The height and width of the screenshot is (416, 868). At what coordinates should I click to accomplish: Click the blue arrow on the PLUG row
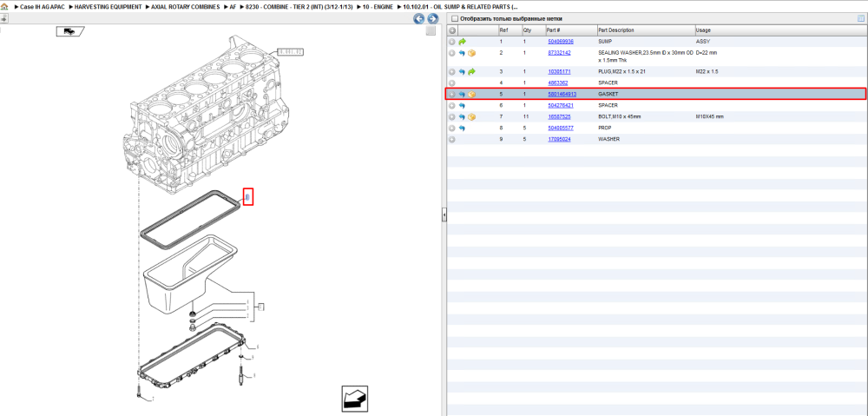(463, 72)
